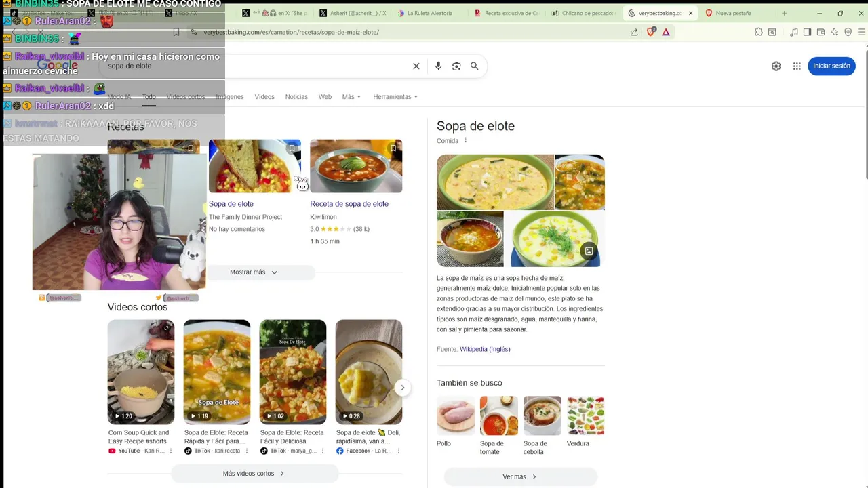This screenshot has width=868, height=488.
Task: Click the Iniciar sesión button
Action: pos(831,66)
